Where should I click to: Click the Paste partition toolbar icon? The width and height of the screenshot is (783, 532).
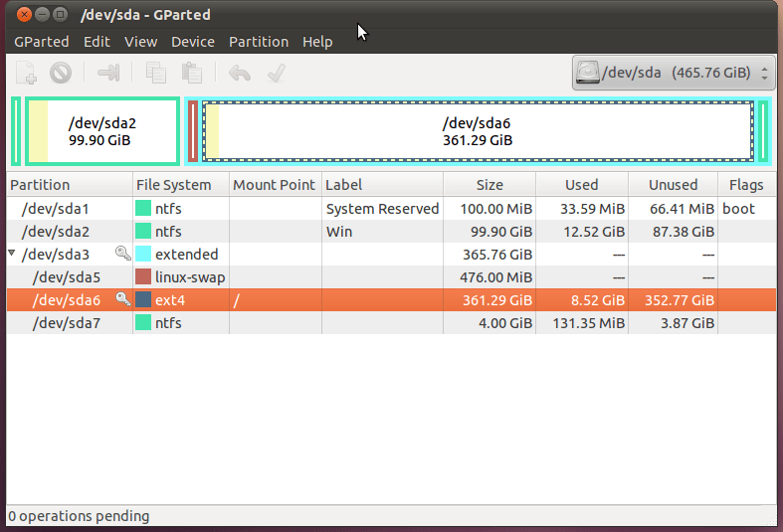click(x=192, y=73)
